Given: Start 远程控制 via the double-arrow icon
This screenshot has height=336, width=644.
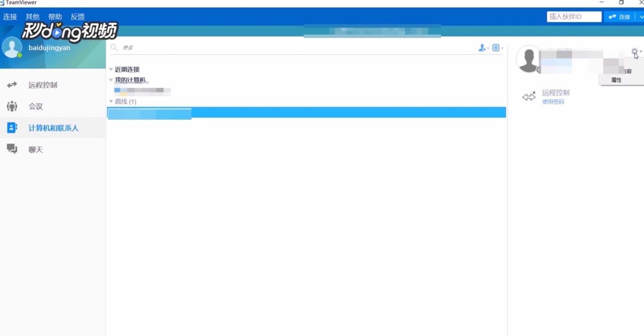Looking at the screenshot, I should [529, 97].
